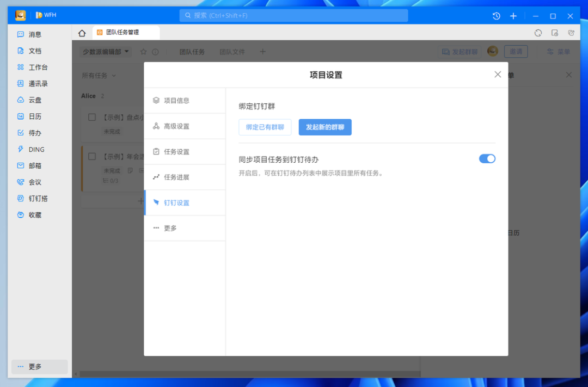Screen dimensions: 588x387
Task: Check the 【示例】年会 task checkbox
Action: coord(92,156)
